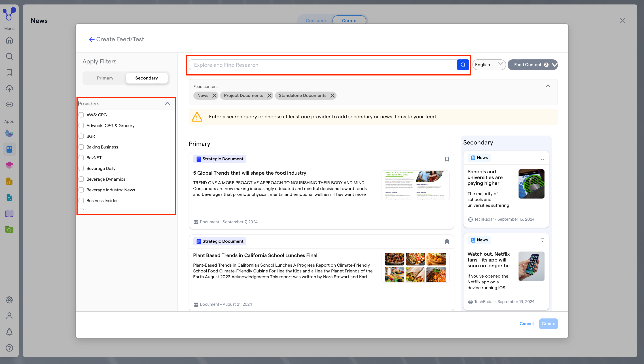Screen dimensions: 644x364
Task: Open the Home icon in sidebar
Action: click(x=9, y=40)
